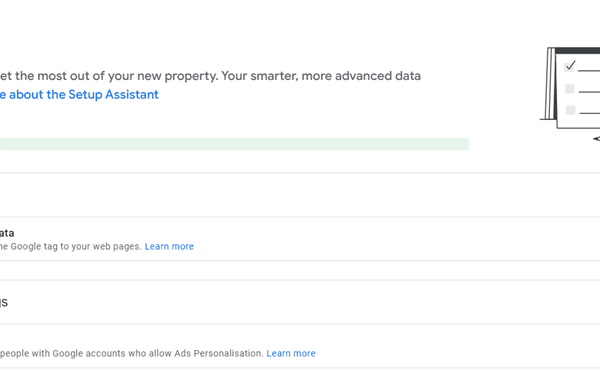Open the 'about the Setup Assistant' link

coord(79,95)
